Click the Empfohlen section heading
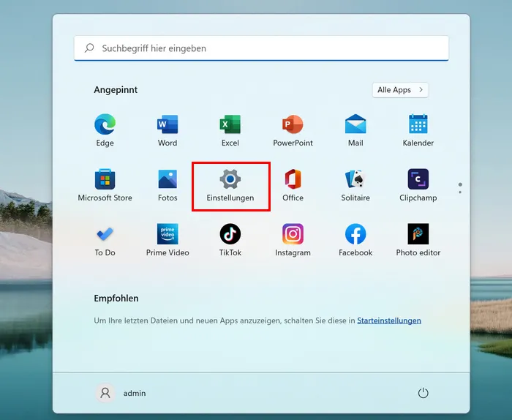512x420 pixels. pyautogui.click(x=116, y=299)
